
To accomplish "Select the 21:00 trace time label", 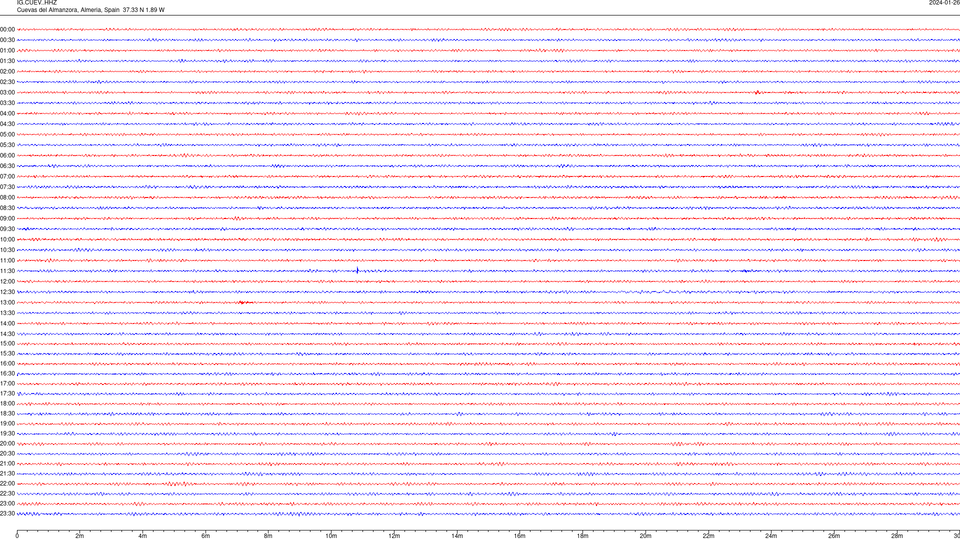I will coord(7,464).
